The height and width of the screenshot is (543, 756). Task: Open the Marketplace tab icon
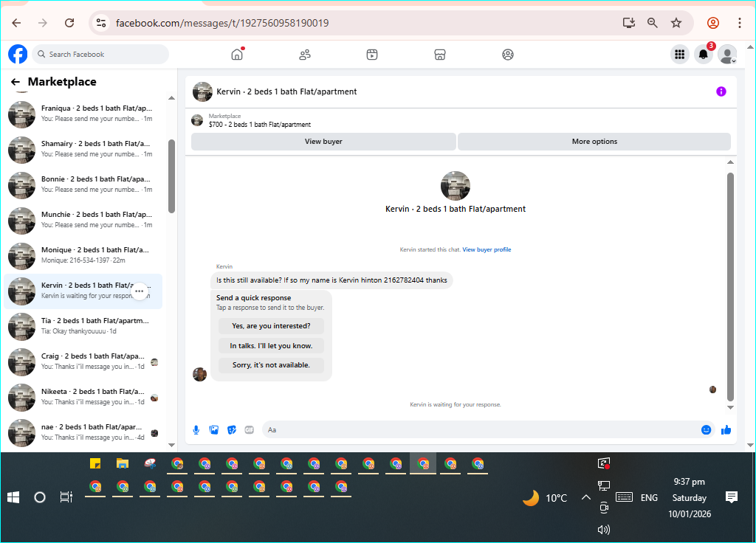[440, 55]
